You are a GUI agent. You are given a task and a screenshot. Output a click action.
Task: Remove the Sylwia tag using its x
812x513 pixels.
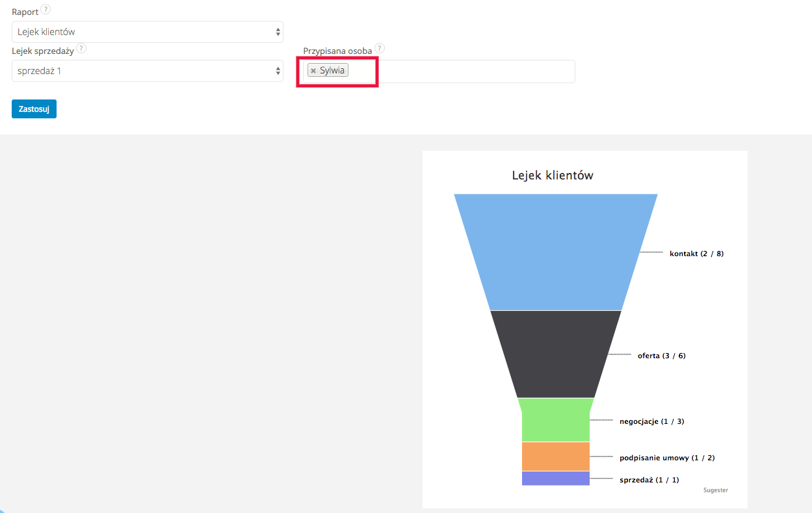(x=313, y=71)
